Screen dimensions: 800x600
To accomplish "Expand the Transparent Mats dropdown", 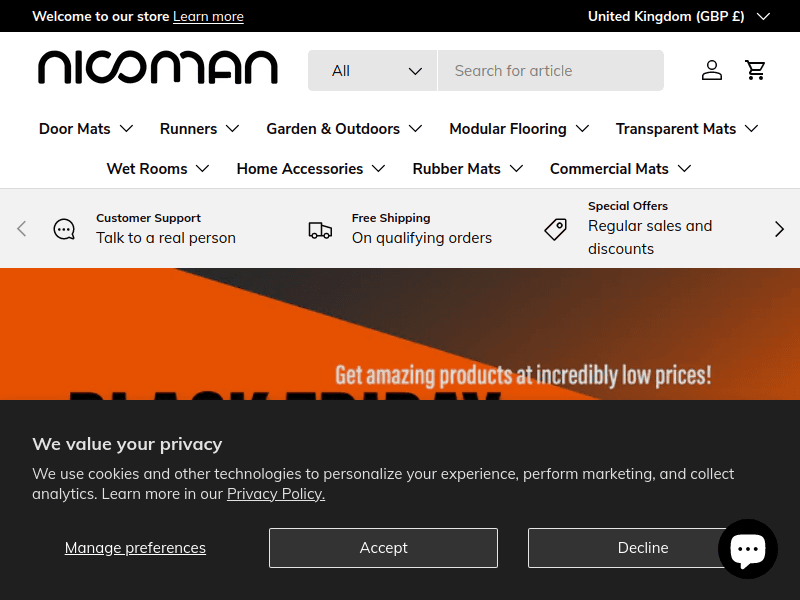I will coord(687,128).
